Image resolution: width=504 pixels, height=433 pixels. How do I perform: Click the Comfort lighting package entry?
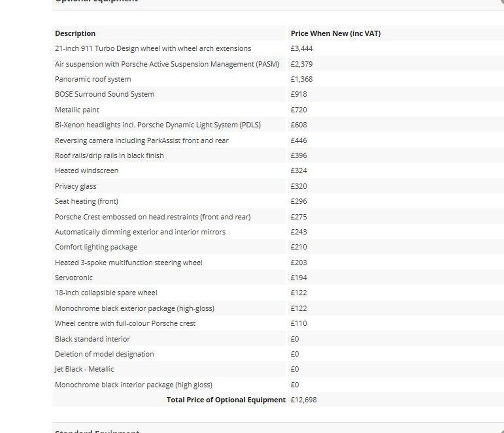click(x=96, y=247)
